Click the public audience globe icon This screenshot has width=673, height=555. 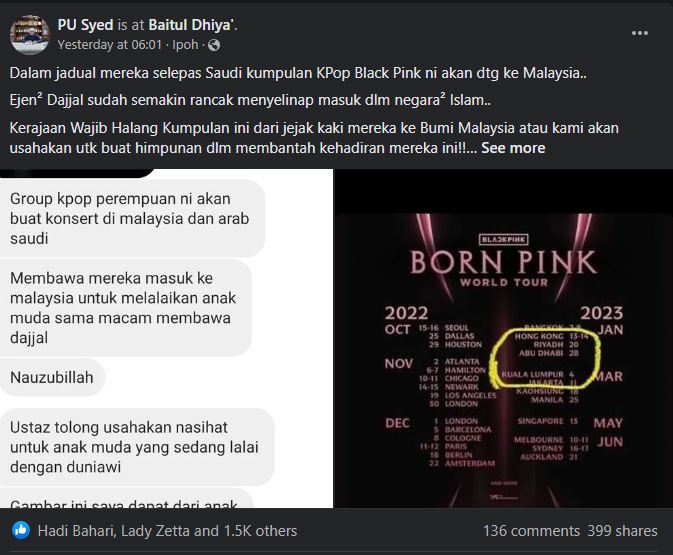[x=214, y=45]
